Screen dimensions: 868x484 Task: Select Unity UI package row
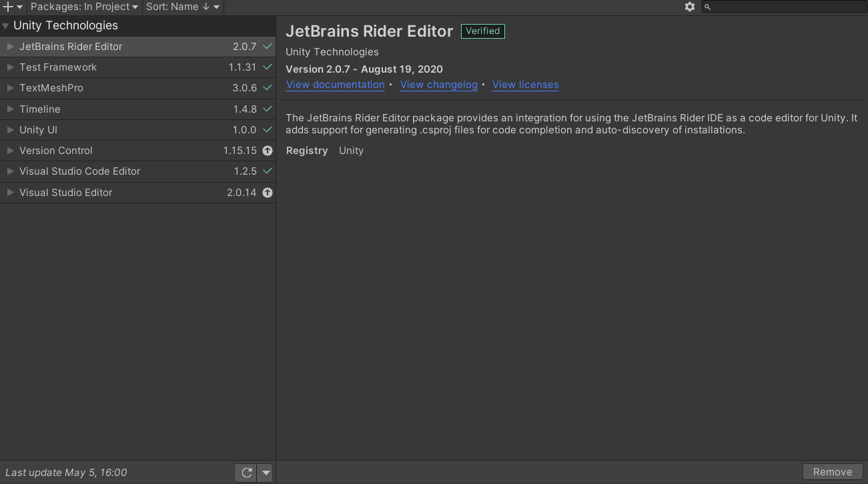click(x=137, y=130)
